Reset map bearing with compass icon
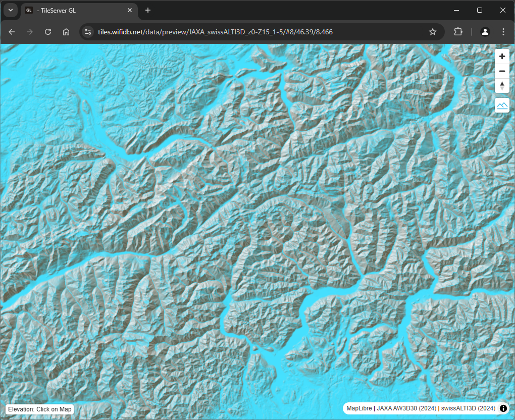The width and height of the screenshot is (515, 420). point(502,86)
